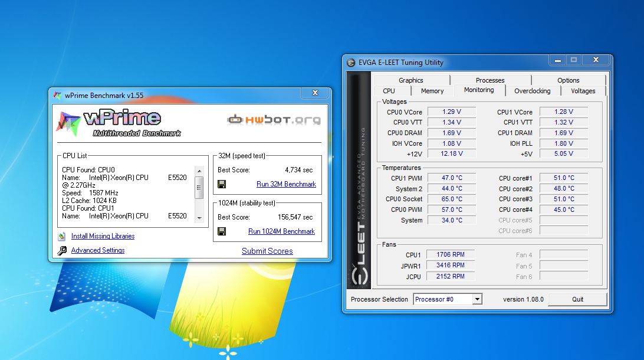Click the 32M best score 4,734 sec
The width and height of the screenshot is (644, 360).
[x=298, y=170]
